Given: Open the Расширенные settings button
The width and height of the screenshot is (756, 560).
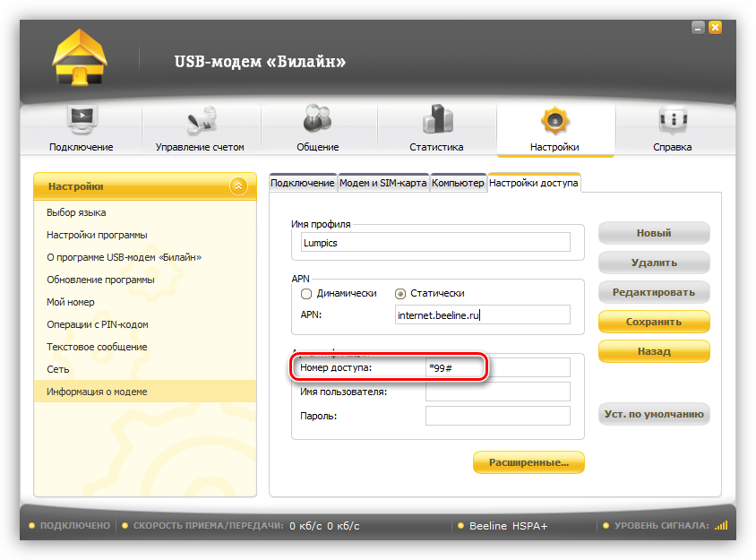Looking at the screenshot, I should [x=528, y=462].
